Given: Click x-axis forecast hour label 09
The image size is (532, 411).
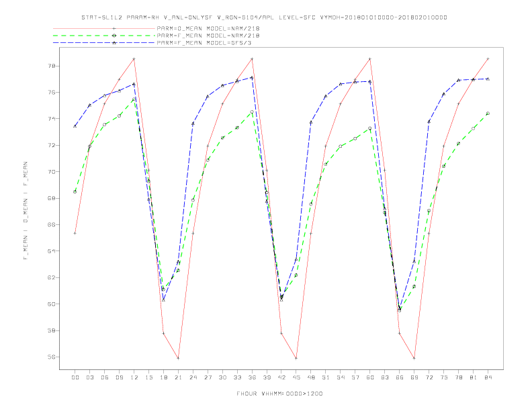Looking at the screenshot, I should (x=119, y=377).
